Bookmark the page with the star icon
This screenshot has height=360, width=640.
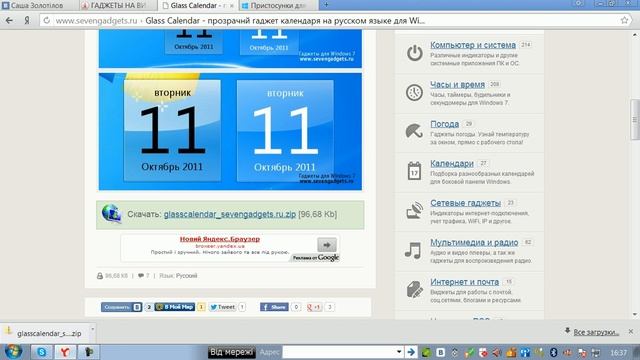[x=624, y=20]
